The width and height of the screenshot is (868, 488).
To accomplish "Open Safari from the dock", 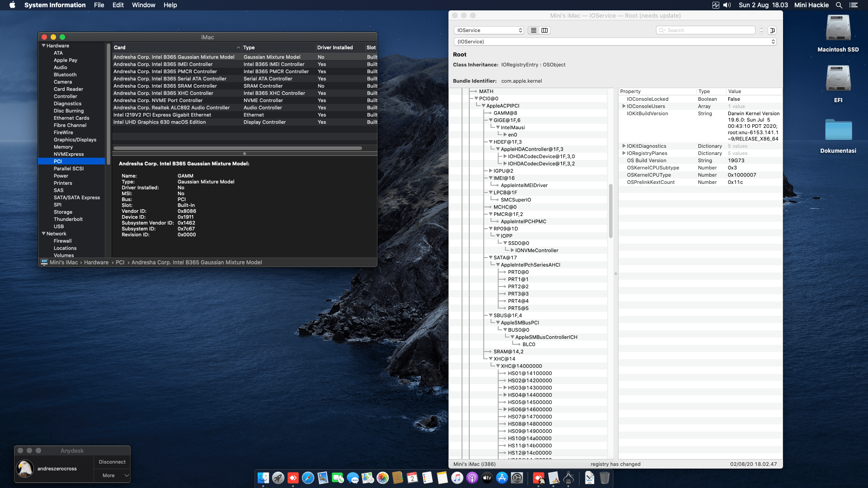I will 308,478.
